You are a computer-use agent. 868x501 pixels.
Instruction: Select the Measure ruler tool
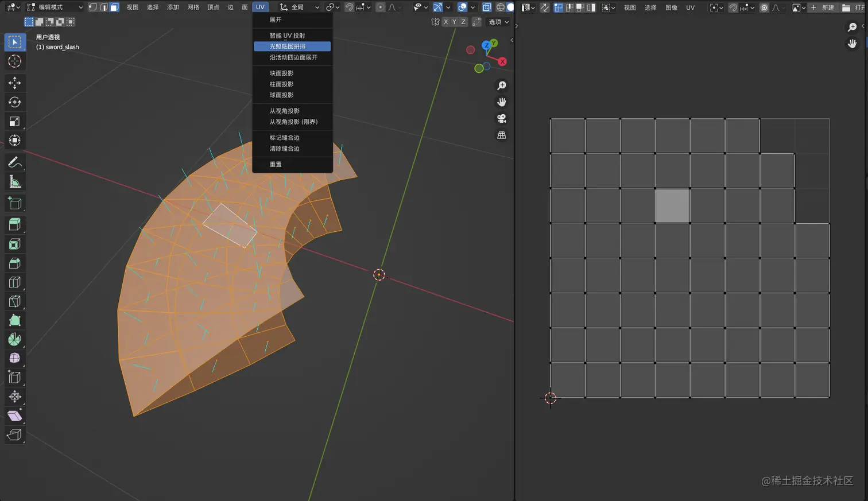point(15,182)
